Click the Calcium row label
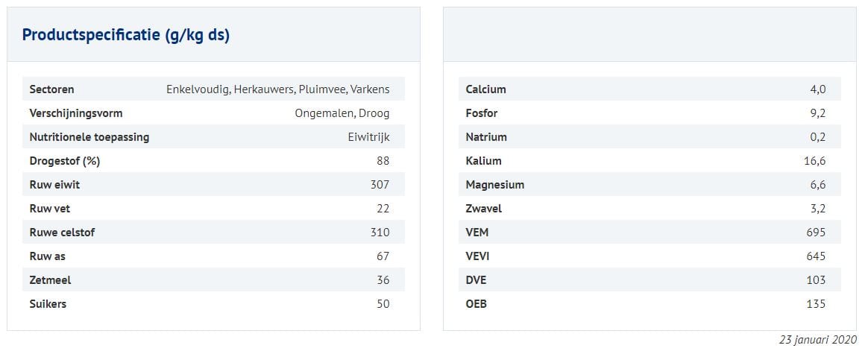 485,89
